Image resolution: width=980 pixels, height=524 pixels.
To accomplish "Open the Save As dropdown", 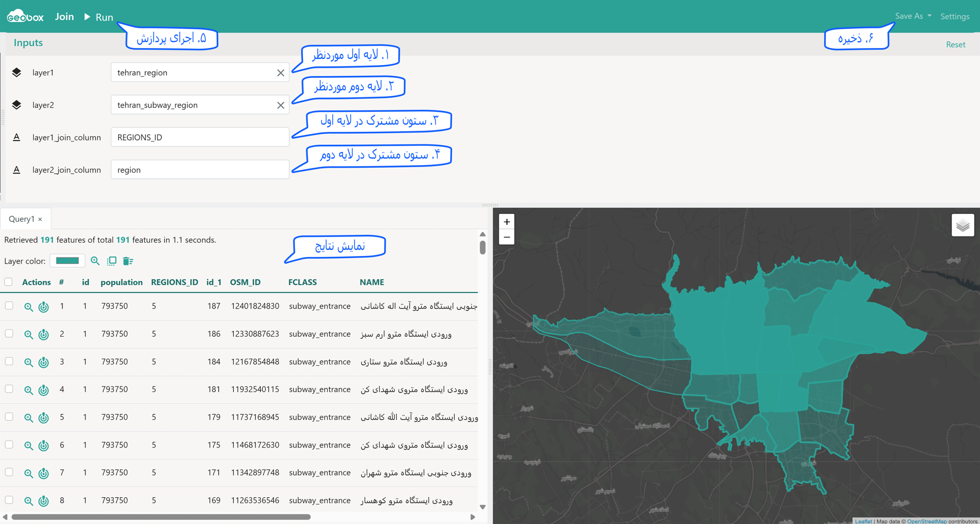I will tap(913, 16).
